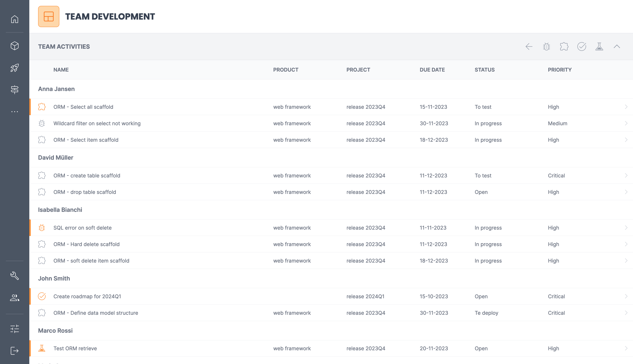Image resolution: width=633 pixels, height=364 pixels.
Task: Click due date 20-11-2023 cell
Action: tap(434, 348)
